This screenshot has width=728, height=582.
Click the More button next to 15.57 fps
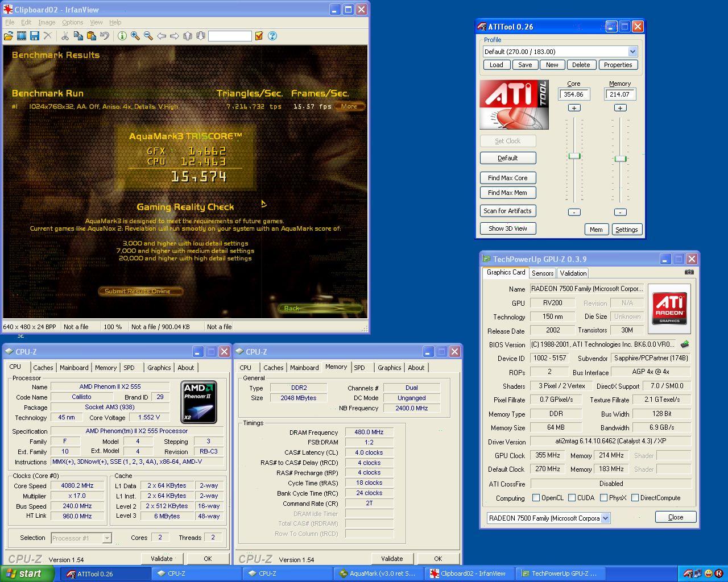click(350, 106)
